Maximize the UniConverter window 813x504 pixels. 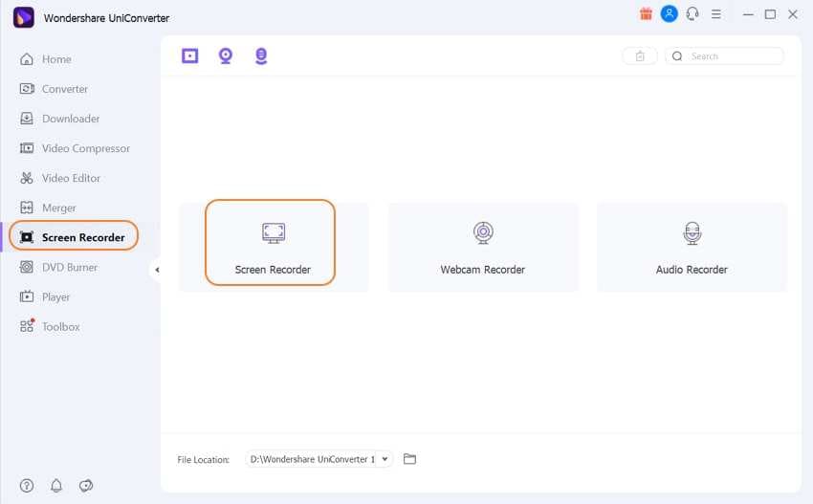tap(771, 14)
